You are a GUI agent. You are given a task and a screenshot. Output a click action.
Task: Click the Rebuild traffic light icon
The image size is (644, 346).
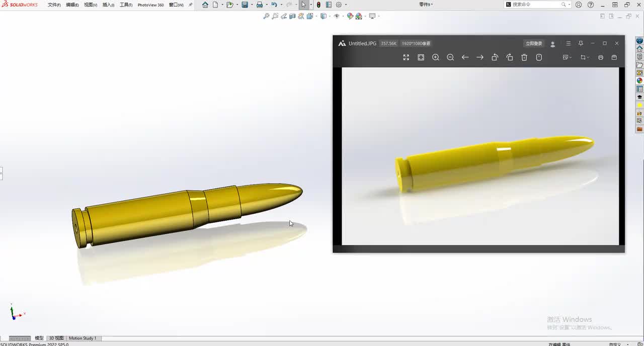pyautogui.click(x=318, y=5)
